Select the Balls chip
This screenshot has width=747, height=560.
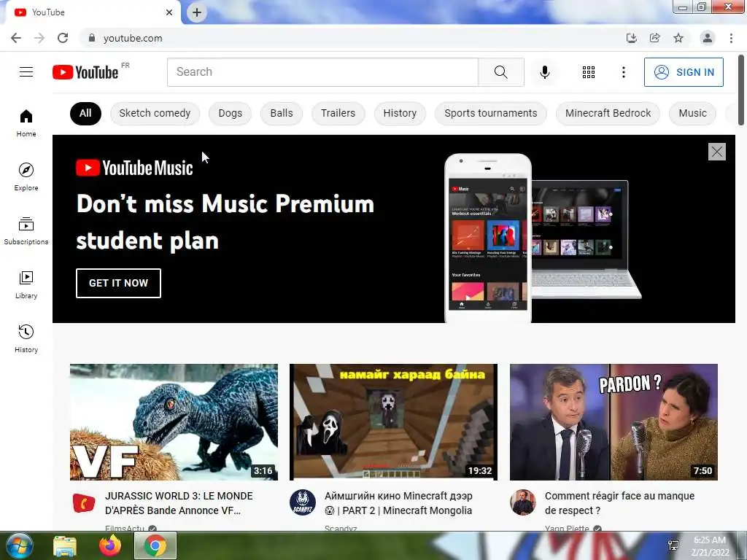pos(282,113)
